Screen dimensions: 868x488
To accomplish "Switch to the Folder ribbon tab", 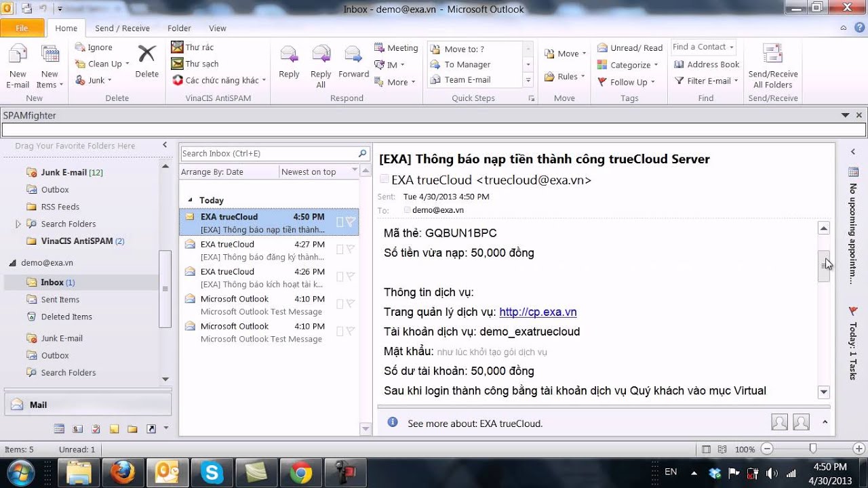I will point(179,28).
